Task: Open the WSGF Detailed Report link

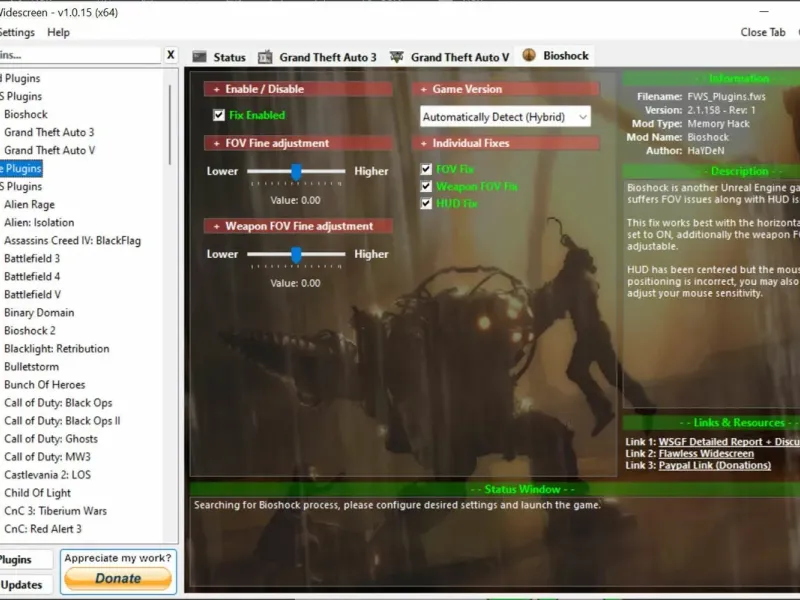Action: coord(729,442)
